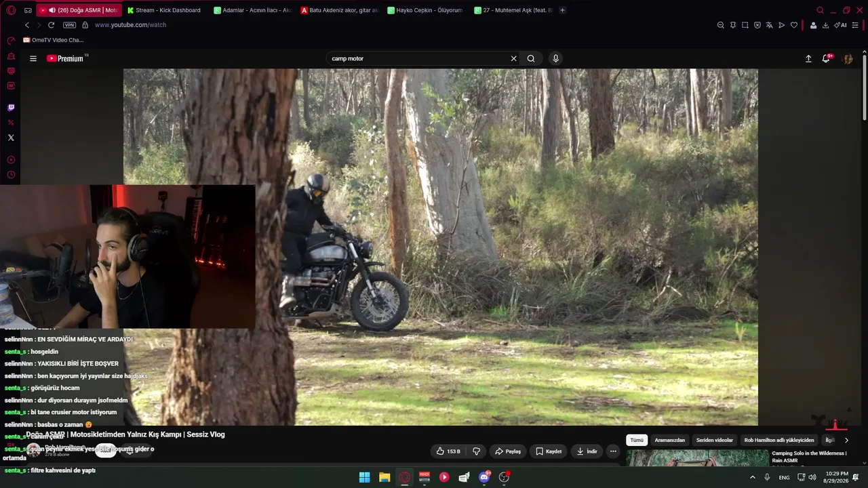The height and width of the screenshot is (488, 868).
Task: Save the video with Kaydet
Action: pos(549,451)
